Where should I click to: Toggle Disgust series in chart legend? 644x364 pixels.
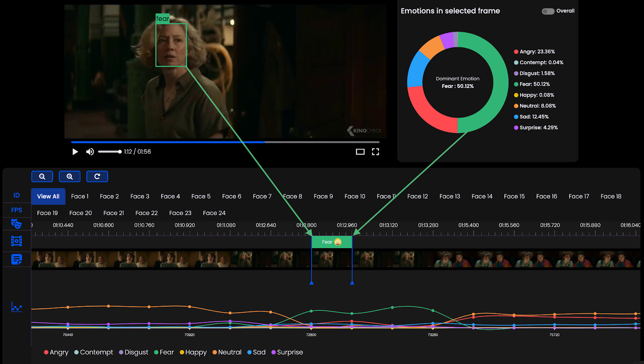point(134,352)
